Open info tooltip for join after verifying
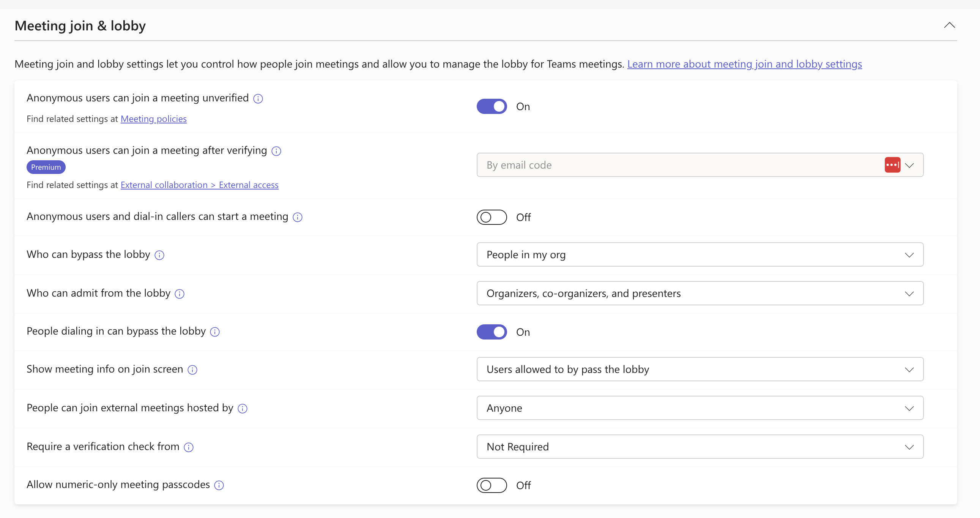Image resolution: width=980 pixels, height=518 pixels. pos(276,151)
